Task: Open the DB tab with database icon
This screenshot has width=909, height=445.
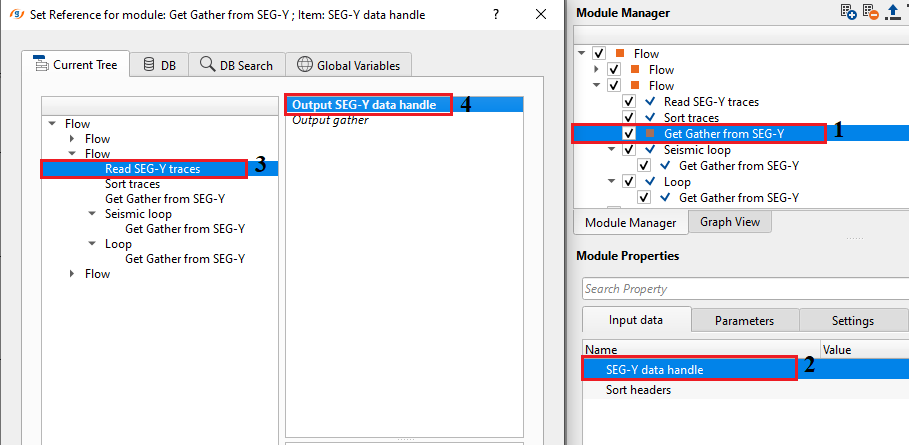Action: (158, 65)
